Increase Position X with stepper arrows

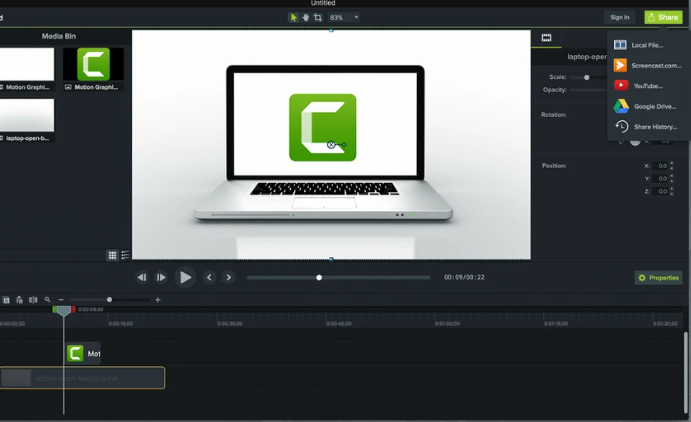pos(672,164)
